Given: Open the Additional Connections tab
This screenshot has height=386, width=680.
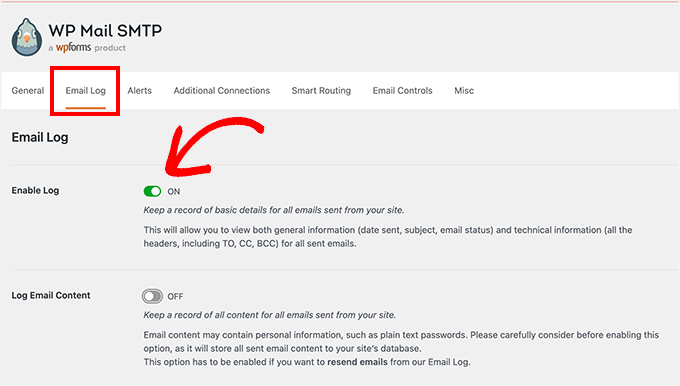Looking at the screenshot, I should coord(222,91).
